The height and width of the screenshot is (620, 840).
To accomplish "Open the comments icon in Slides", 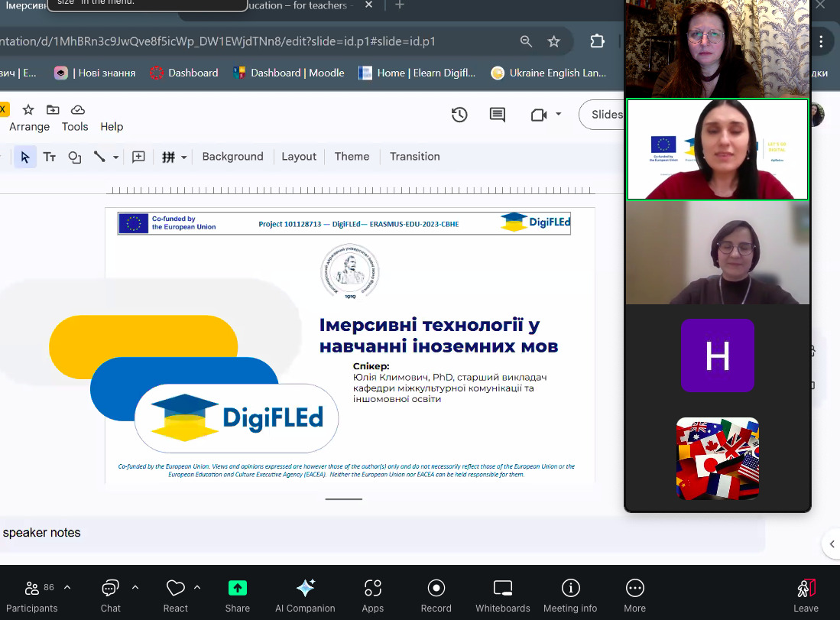I will [498, 115].
